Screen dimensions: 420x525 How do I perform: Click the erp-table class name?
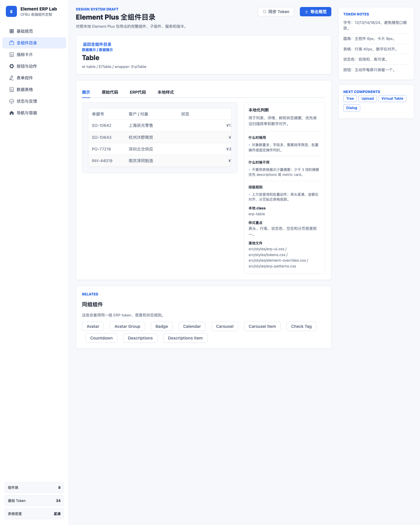(x=257, y=214)
